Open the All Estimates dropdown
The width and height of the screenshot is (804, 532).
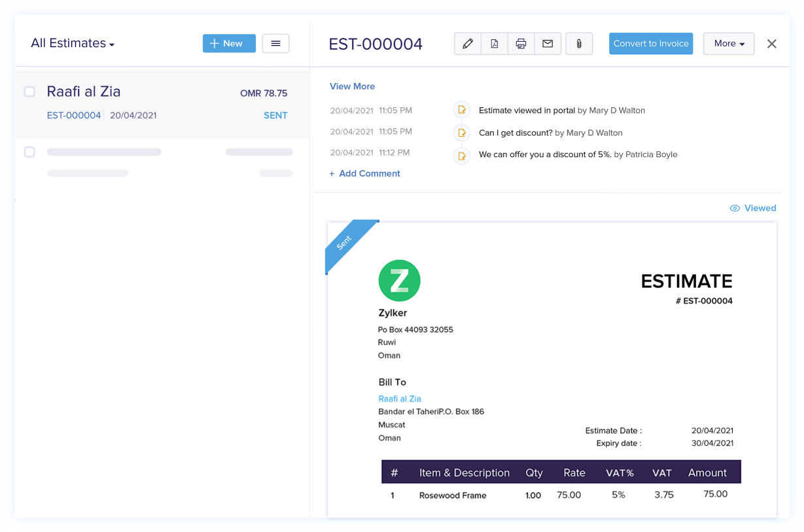click(73, 43)
